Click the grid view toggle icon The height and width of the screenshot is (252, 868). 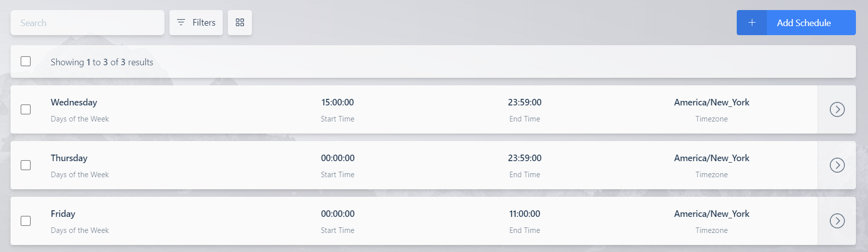coord(240,23)
